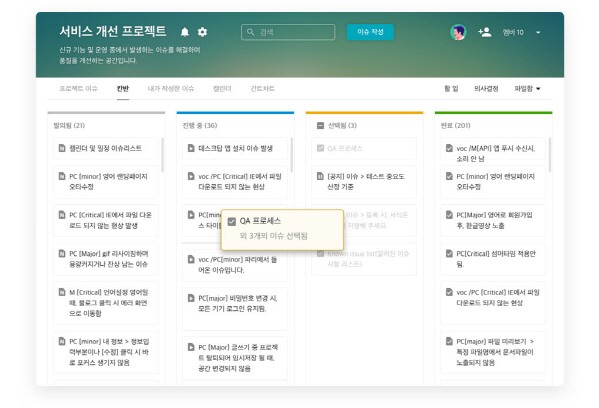The height and width of the screenshot is (408, 599).
Task: Open the 할 일 menu item
Action: pyautogui.click(x=451, y=89)
